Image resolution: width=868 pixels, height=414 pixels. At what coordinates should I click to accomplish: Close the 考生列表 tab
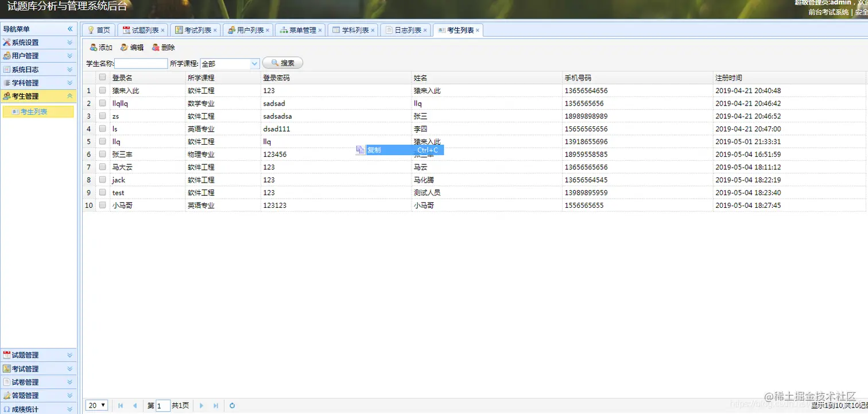pos(478,30)
